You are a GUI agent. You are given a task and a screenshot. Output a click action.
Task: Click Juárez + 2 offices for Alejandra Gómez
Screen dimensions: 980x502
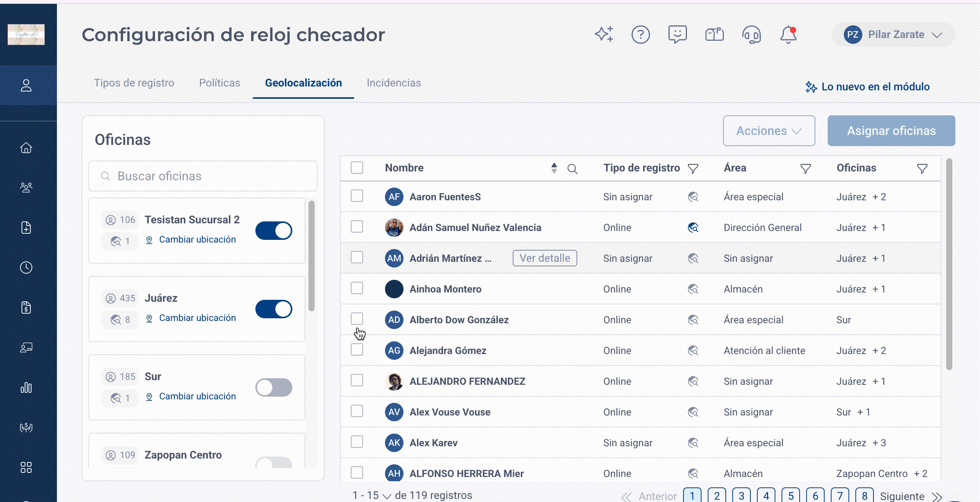click(x=861, y=351)
